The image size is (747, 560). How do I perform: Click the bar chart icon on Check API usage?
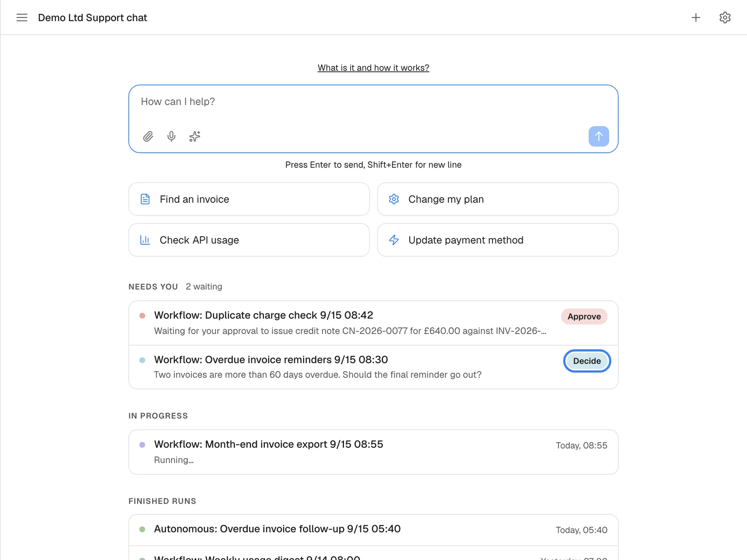[x=145, y=240]
